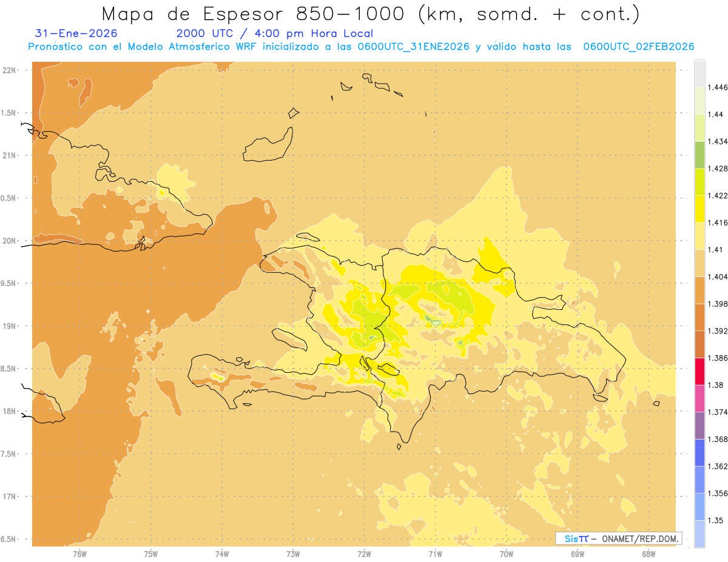Click the legend value 1.362
This screenshot has width=728, height=562.
pyautogui.click(x=719, y=466)
